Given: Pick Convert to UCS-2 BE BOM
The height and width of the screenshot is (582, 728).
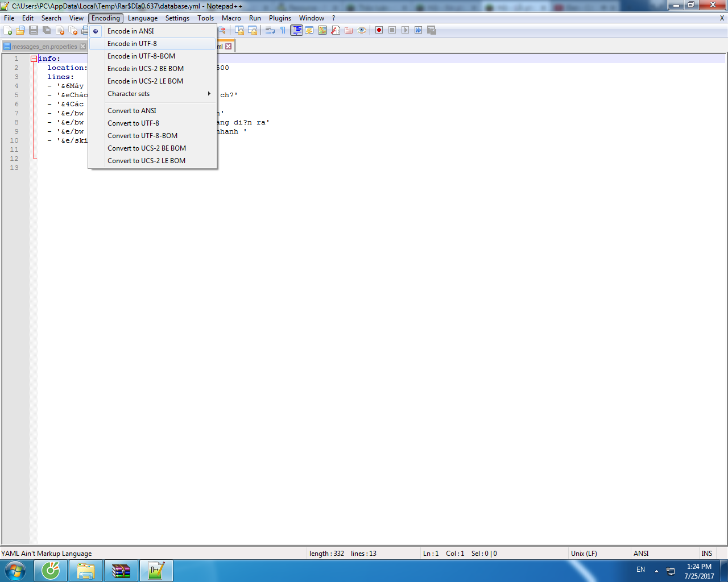Looking at the screenshot, I should 153,148.
